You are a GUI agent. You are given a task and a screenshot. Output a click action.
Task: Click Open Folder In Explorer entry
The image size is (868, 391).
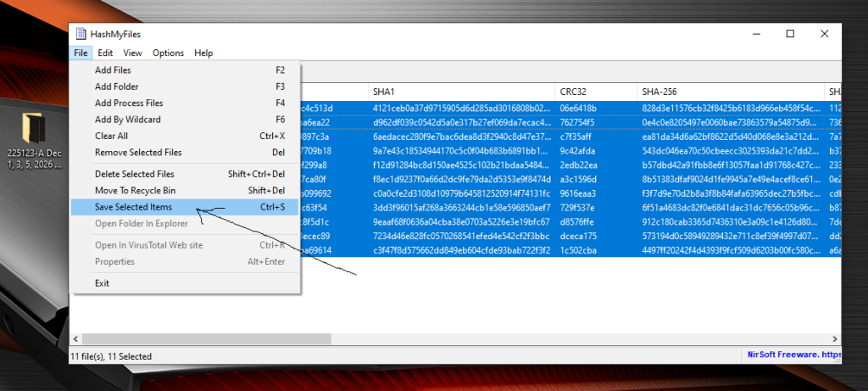point(185,223)
